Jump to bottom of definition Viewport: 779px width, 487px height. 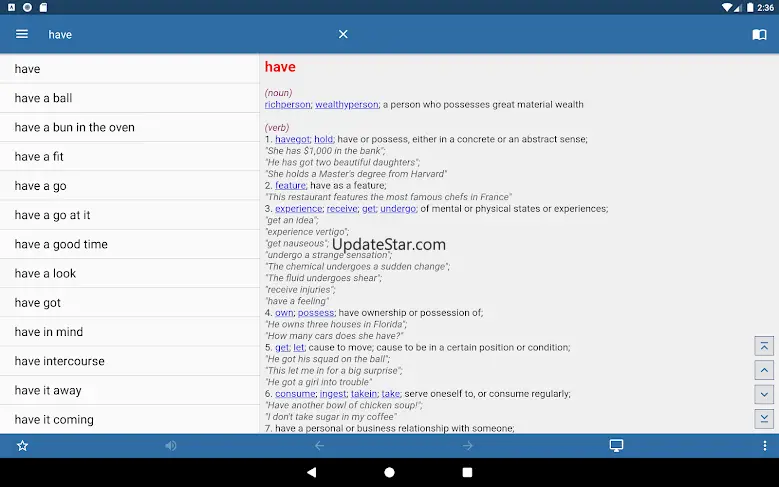pyautogui.click(x=764, y=418)
